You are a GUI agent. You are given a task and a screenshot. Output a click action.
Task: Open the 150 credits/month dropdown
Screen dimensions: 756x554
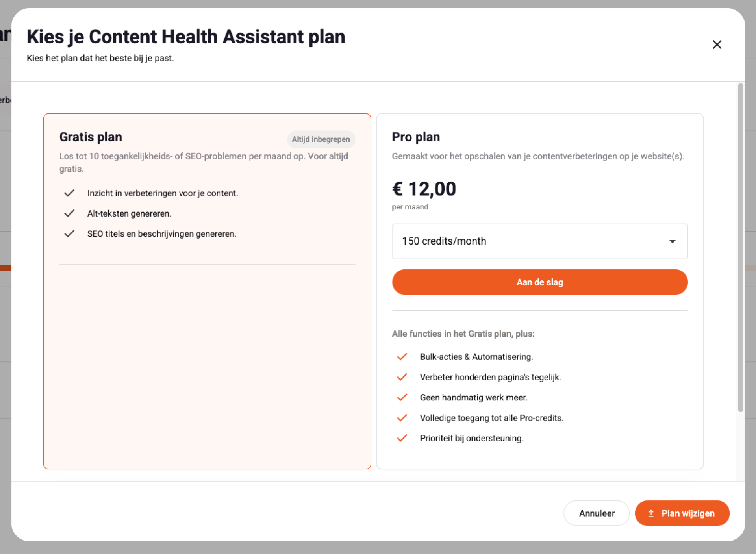coord(539,241)
